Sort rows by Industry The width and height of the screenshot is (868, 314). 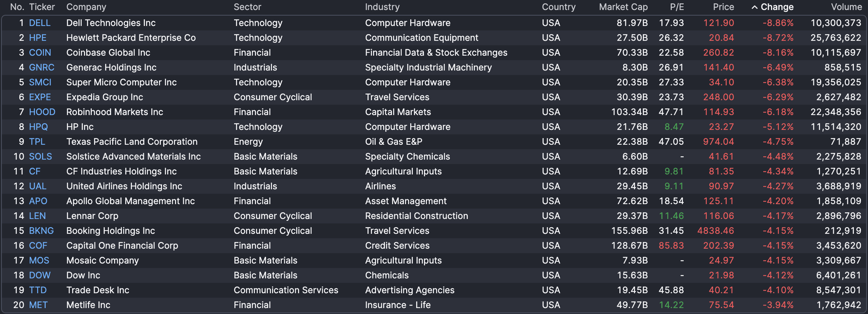(x=382, y=7)
